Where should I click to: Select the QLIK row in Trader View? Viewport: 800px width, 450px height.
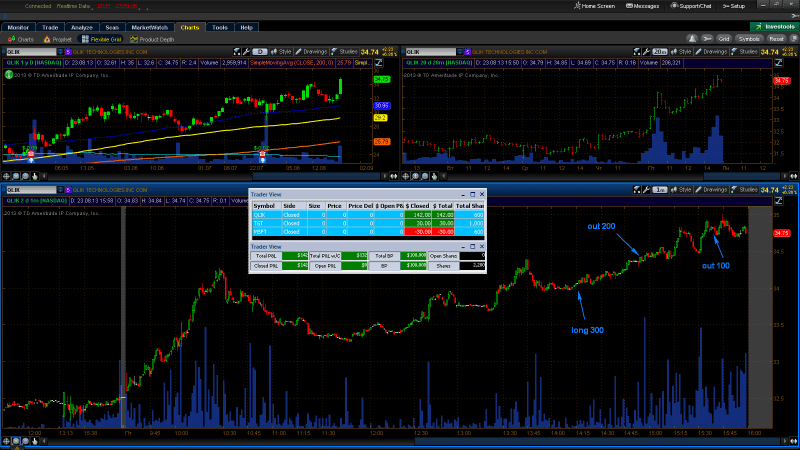click(x=368, y=215)
